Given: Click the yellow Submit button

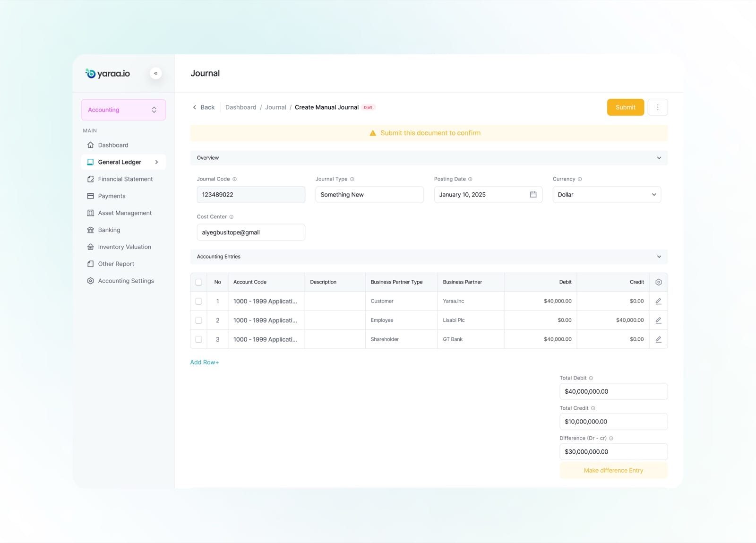Looking at the screenshot, I should click(626, 107).
